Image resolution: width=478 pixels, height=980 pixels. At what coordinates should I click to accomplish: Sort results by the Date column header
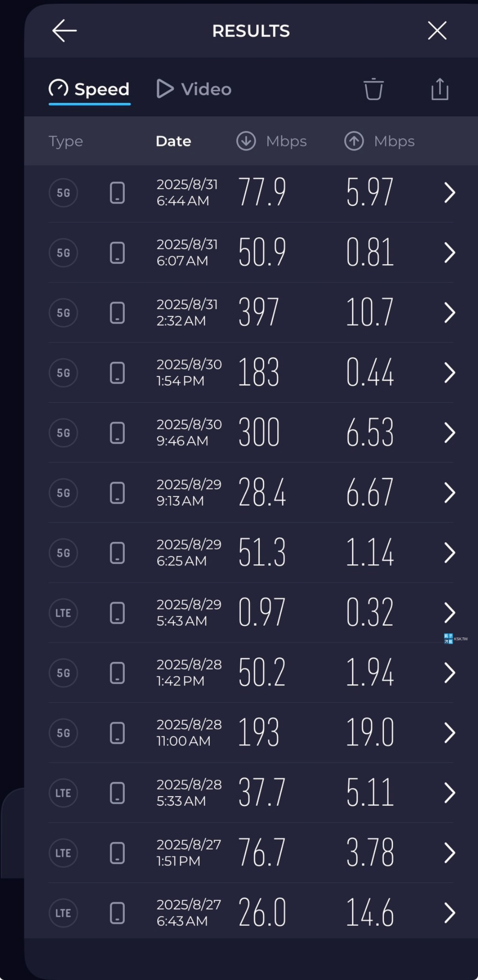[x=174, y=141]
